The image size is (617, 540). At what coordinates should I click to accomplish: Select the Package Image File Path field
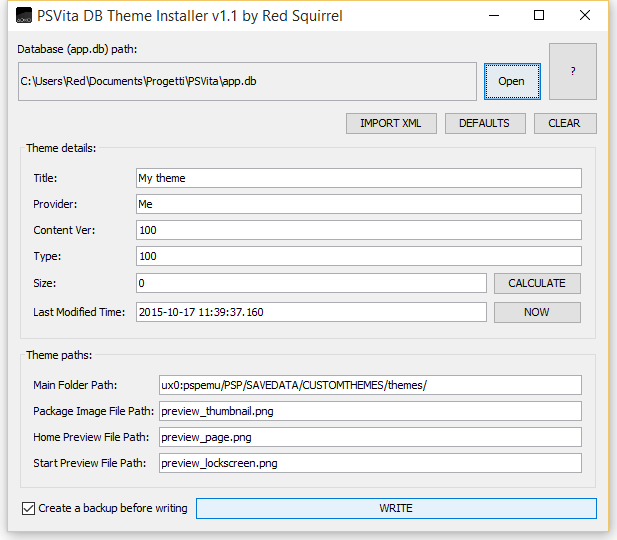(x=369, y=411)
